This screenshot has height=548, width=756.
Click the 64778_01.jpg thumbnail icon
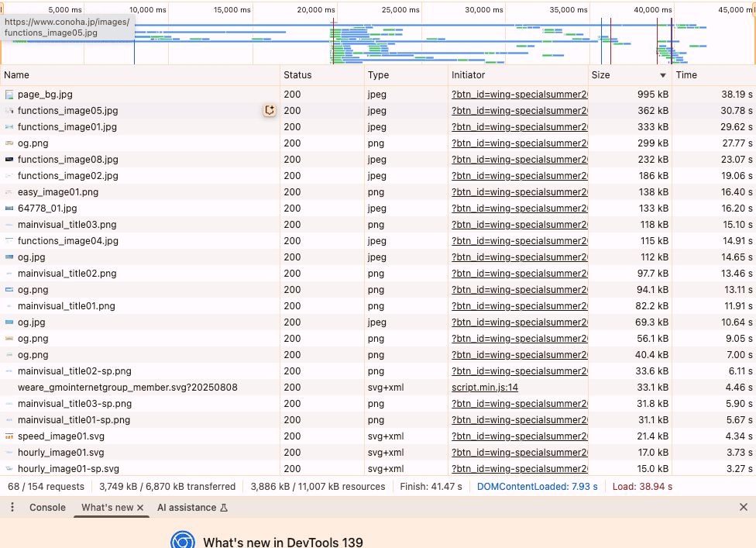(9, 209)
